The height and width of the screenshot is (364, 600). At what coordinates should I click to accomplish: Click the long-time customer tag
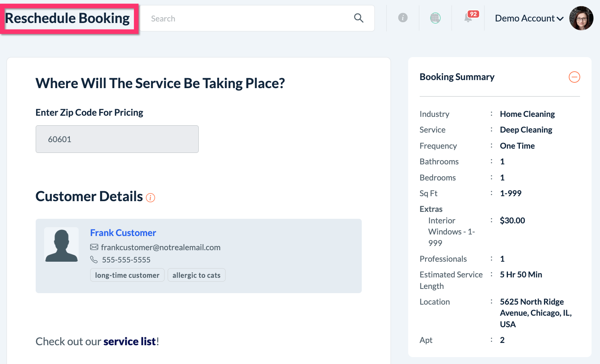(x=127, y=275)
